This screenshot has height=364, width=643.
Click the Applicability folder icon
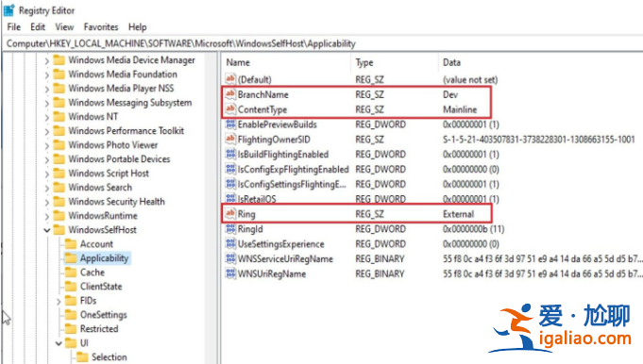tap(71, 258)
